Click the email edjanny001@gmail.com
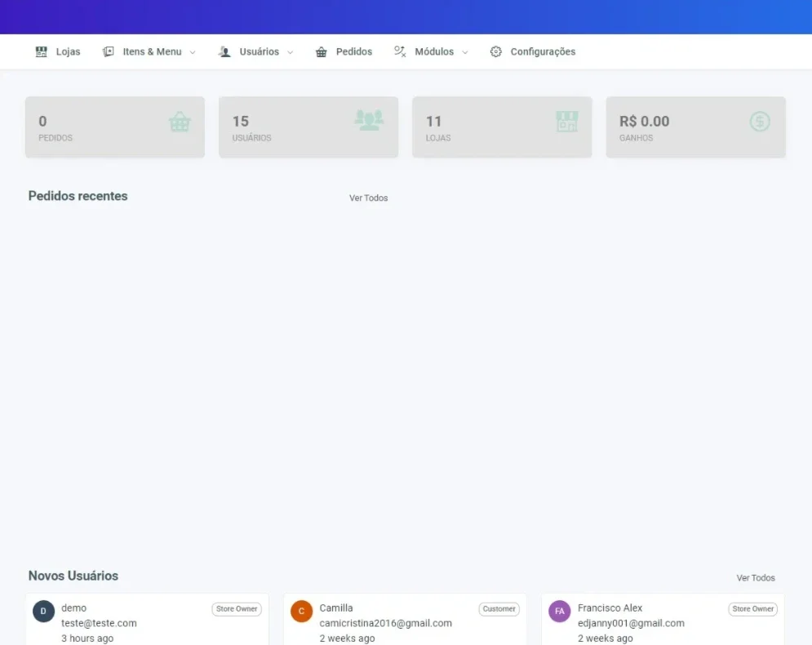This screenshot has height=645, width=812. (631, 623)
